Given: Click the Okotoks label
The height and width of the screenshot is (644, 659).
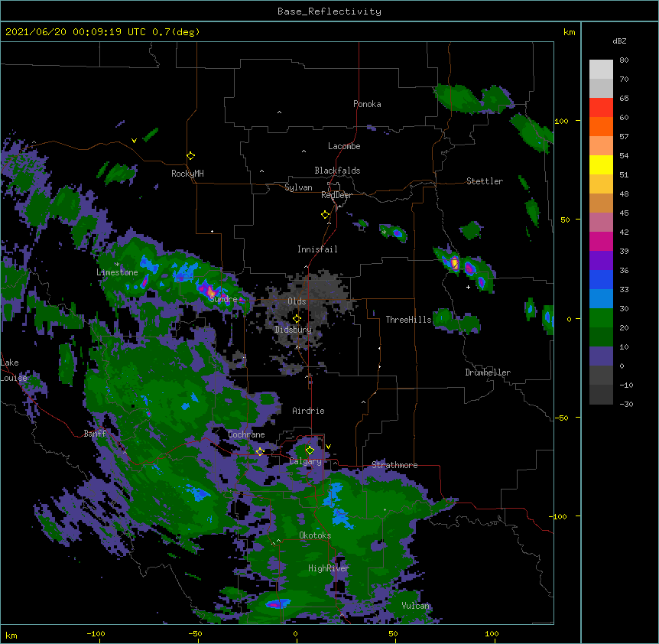Looking at the screenshot, I should [x=315, y=535].
